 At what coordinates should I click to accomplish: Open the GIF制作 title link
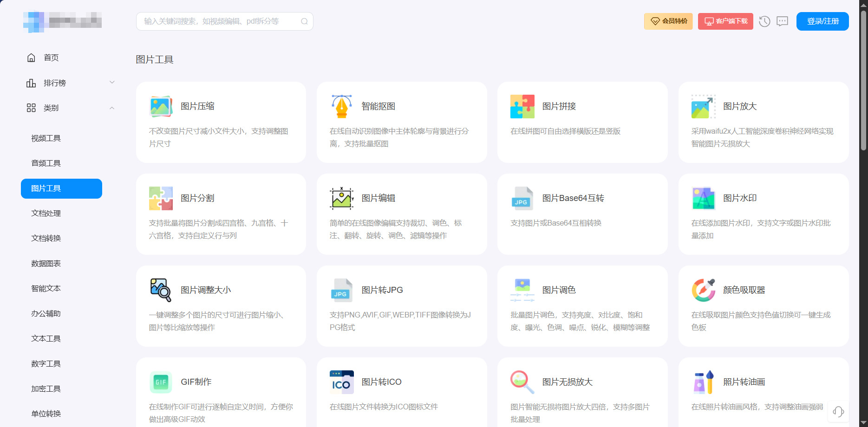(196, 382)
